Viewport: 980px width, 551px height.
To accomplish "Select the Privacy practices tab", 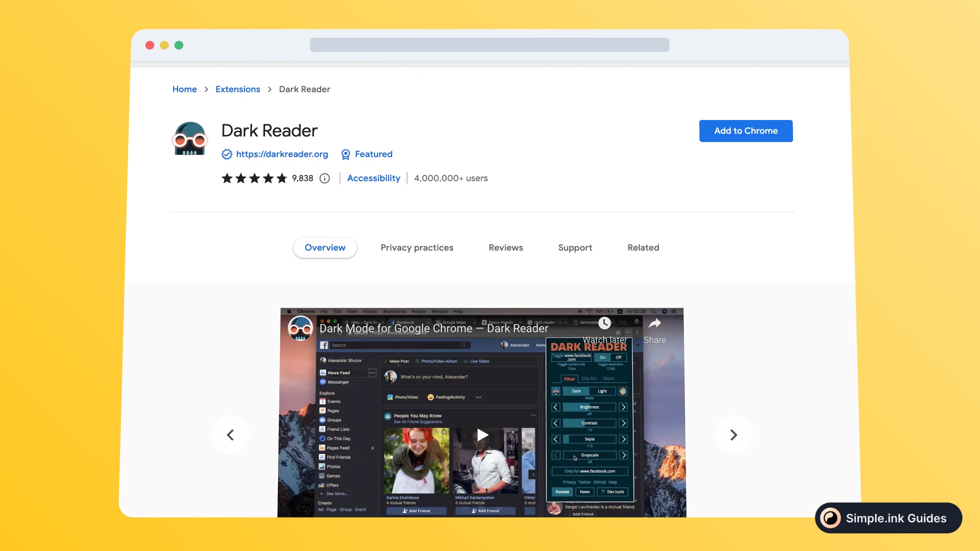I will pos(416,248).
